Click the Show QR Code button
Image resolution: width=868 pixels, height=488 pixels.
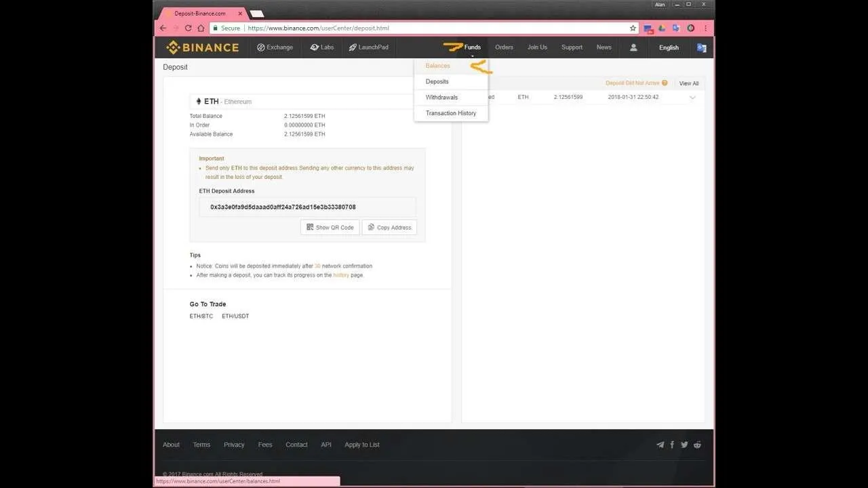pyautogui.click(x=330, y=228)
